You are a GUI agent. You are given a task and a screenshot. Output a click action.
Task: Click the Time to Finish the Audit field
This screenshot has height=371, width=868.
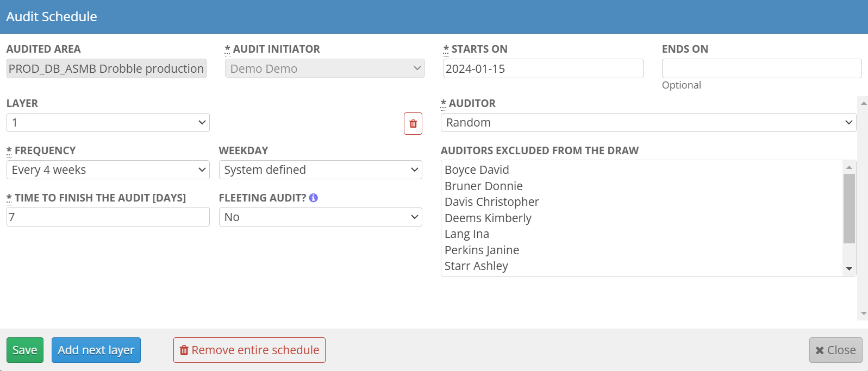click(x=108, y=217)
